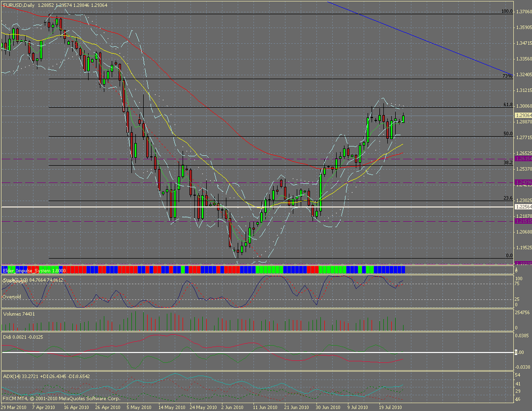
Task: Click the 21 Jun 2010 date label
Action: point(297,407)
